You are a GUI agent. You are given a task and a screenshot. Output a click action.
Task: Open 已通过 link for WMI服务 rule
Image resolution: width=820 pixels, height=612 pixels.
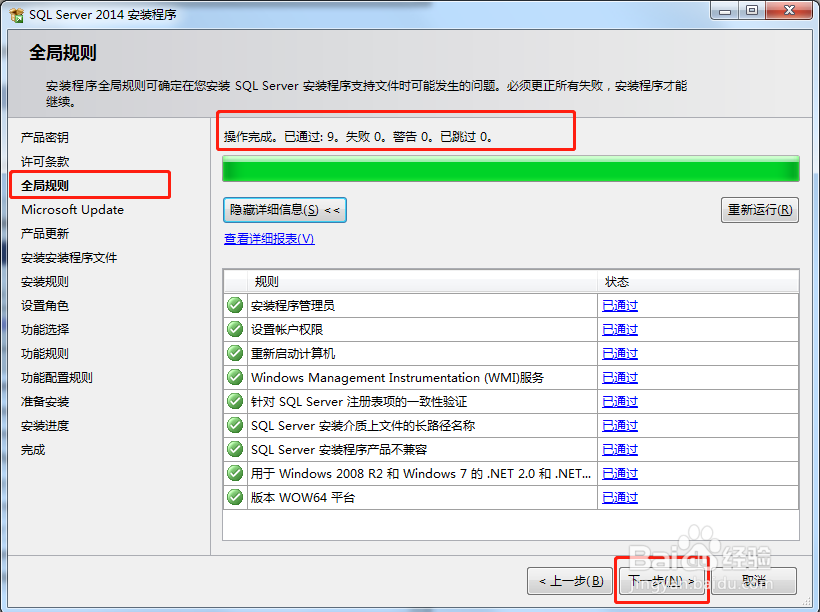620,378
